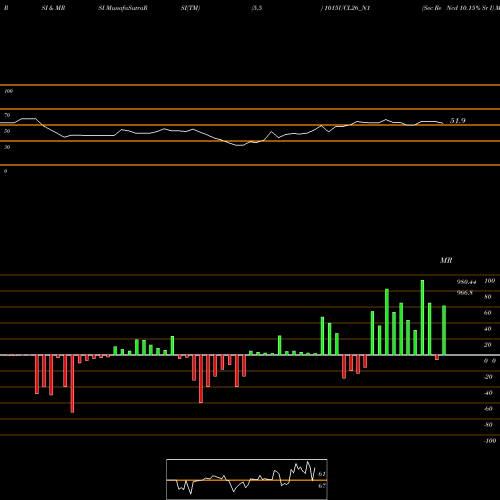Click the price value 980.44
Image resolution: width=500 pixels, height=500 pixels.
[466, 282]
